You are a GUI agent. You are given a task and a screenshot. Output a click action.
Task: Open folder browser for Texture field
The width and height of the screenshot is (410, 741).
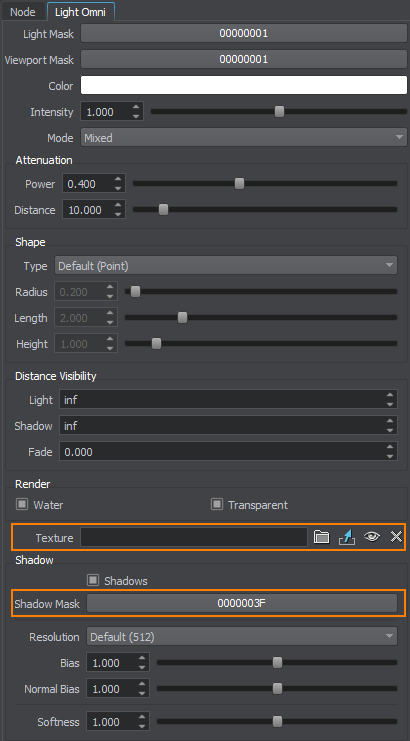tap(321, 537)
